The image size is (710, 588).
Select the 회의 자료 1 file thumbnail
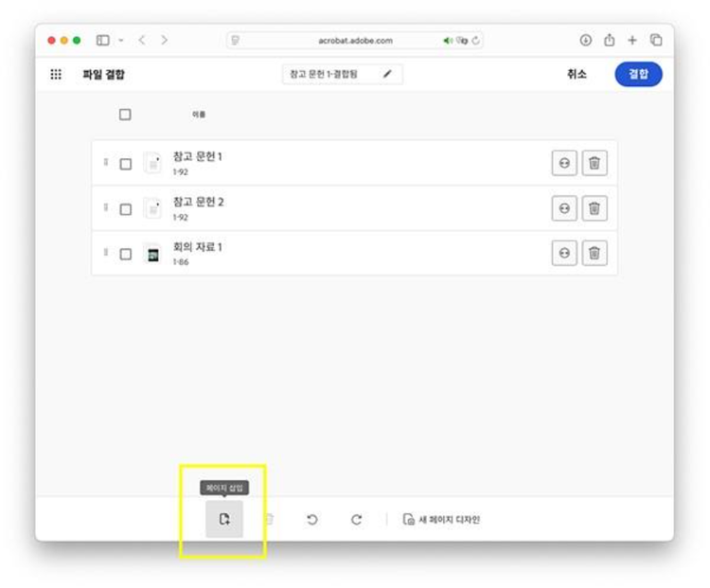tap(153, 254)
